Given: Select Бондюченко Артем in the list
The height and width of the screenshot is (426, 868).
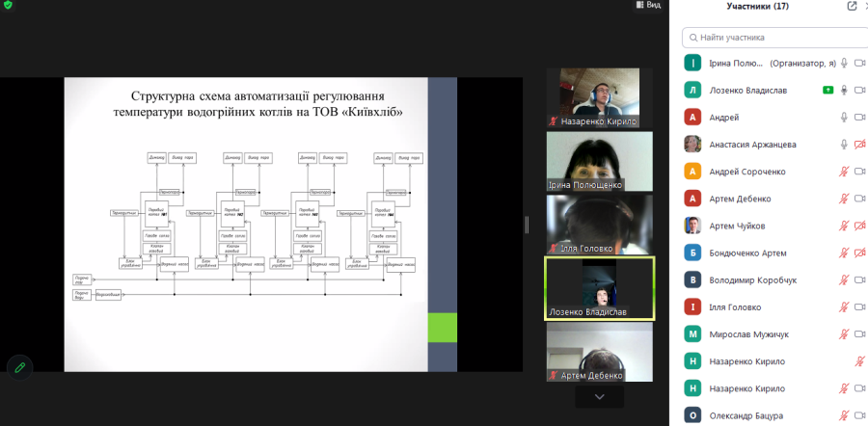Looking at the screenshot, I should coord(747,253).
